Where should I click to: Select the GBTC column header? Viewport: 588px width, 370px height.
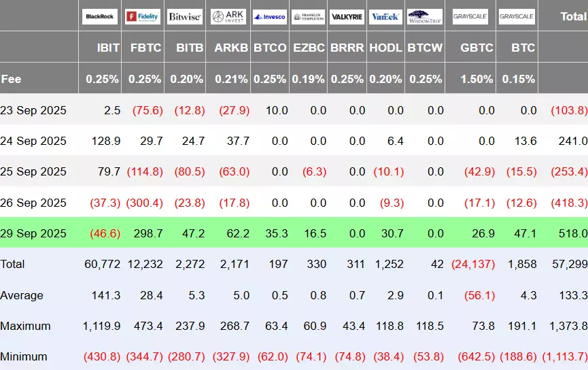[477, 48]
